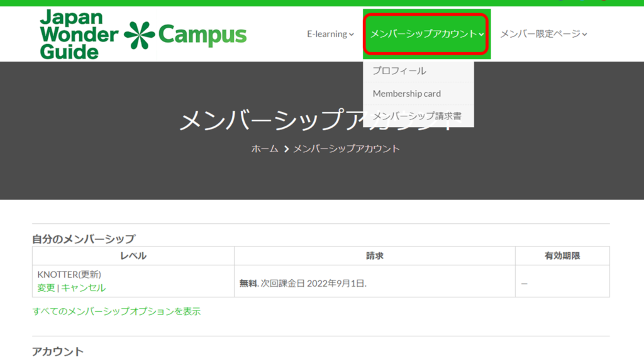This screenshot has height=364, width=644.
Task: Open メンバーシップ請求書 from the dropdown
Action: coord(417,116)
